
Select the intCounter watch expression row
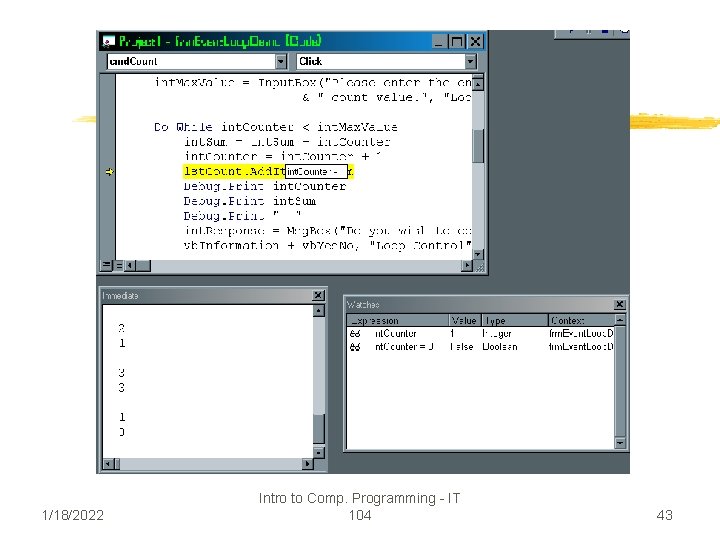tap(480, 333)
